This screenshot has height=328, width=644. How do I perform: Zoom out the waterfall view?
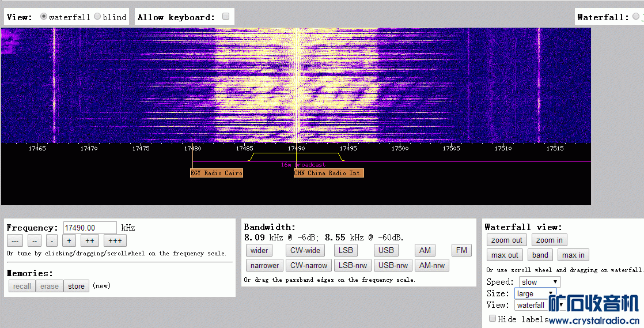pos(507,240)
